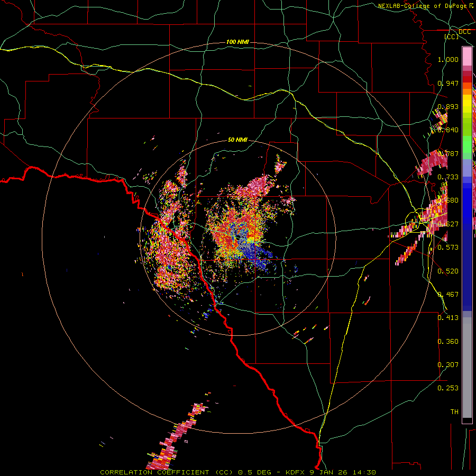Click the 0.467 scale value

[x=448, y=295]
